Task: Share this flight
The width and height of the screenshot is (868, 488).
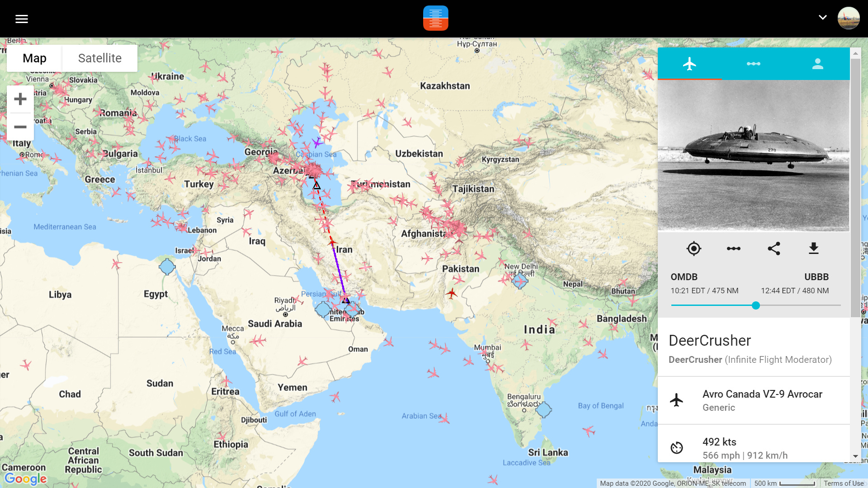Action: (x=774, y=249)
